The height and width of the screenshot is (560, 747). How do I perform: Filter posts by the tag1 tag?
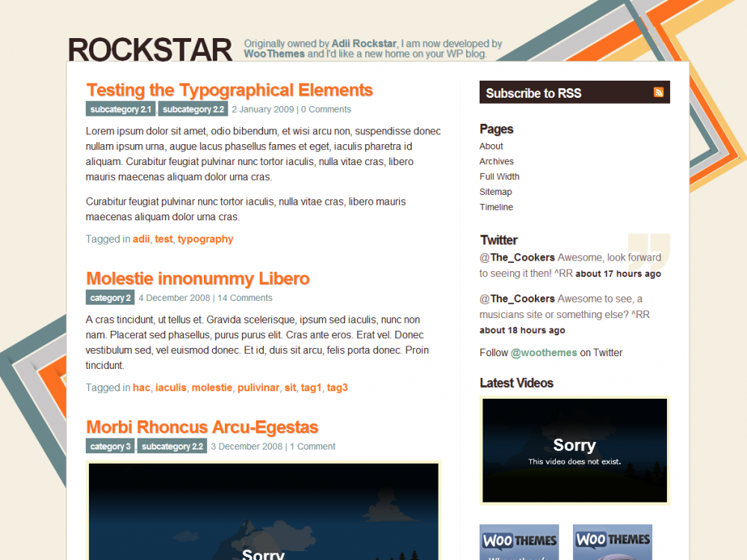pyautogui.click(x=311, y=388)
